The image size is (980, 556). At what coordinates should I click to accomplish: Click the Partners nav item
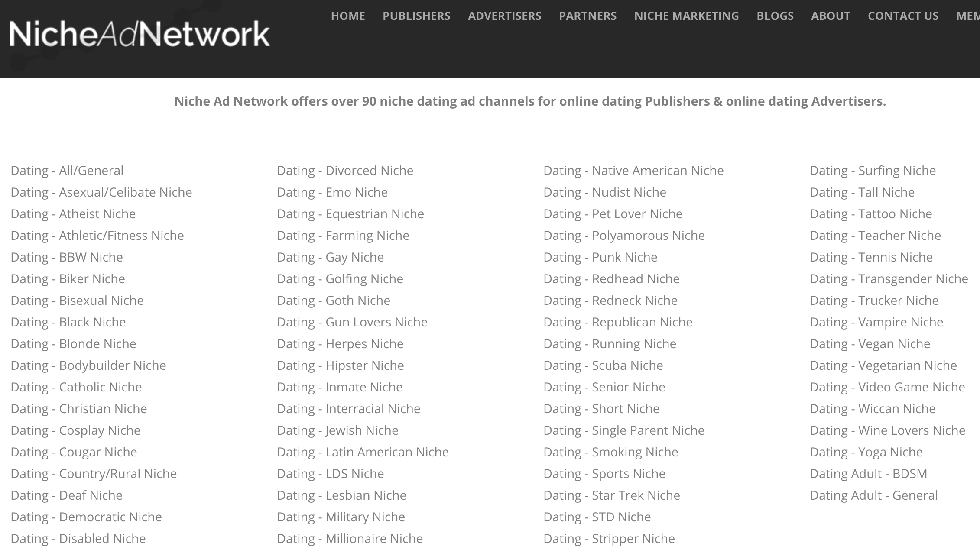pos(587,16)
